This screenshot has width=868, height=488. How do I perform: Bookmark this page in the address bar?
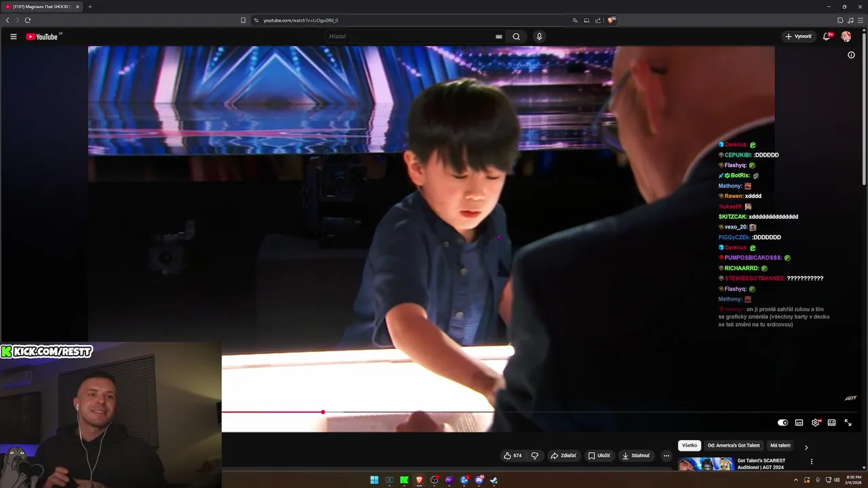(243, 20)
